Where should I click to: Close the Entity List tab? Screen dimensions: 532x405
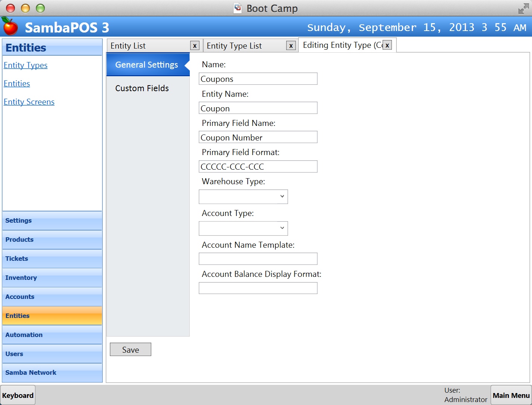[195, 46]
